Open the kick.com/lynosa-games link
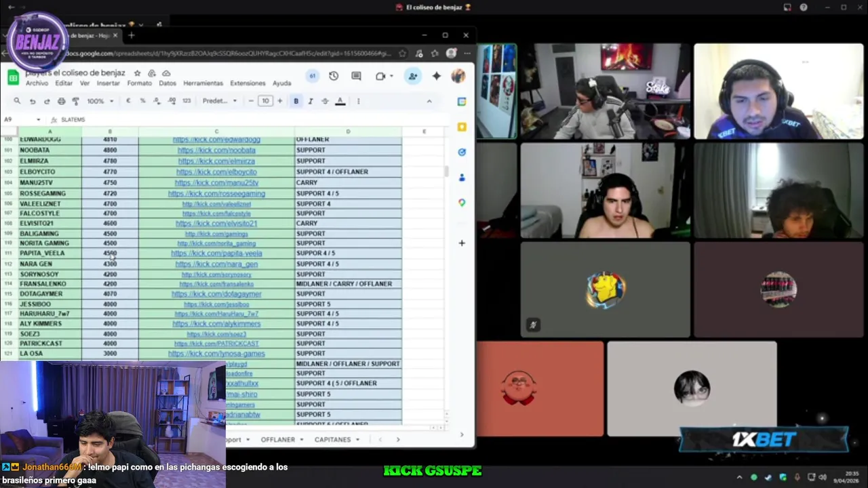The width and height of the screenshot is (868, 488). [216, 353]
